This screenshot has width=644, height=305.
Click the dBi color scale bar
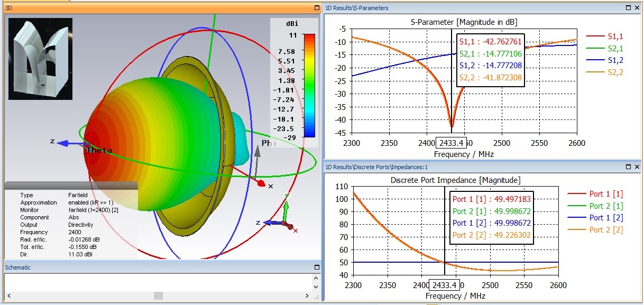[x=310, y=86]
